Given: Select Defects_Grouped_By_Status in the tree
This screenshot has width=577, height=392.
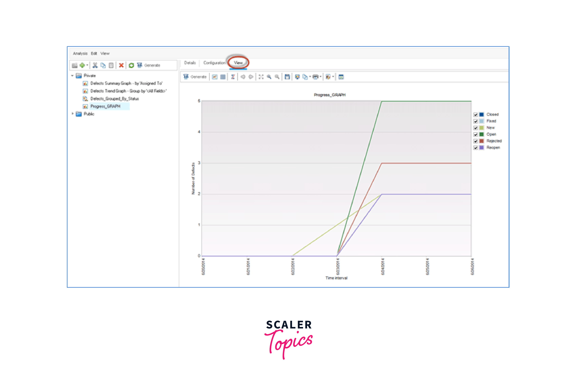Looking at the screenshot, I should pyautogui.click(x=115, y=99).
